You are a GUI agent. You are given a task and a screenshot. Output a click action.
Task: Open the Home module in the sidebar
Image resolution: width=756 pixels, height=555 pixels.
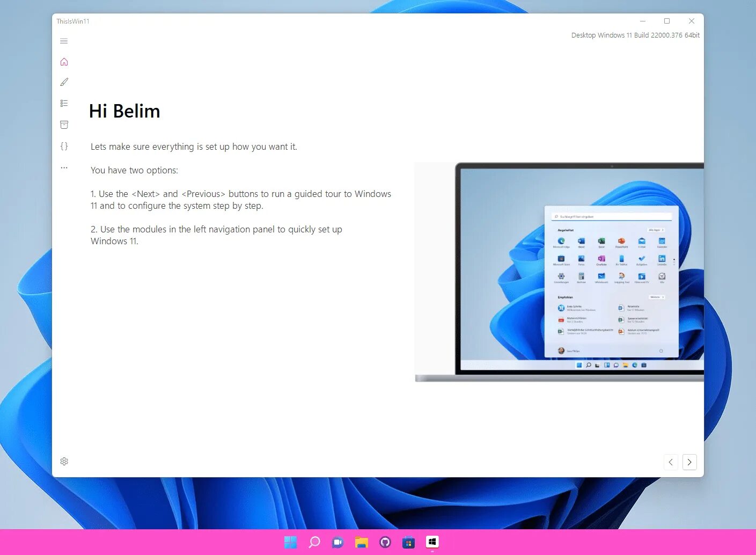point(64,62)
